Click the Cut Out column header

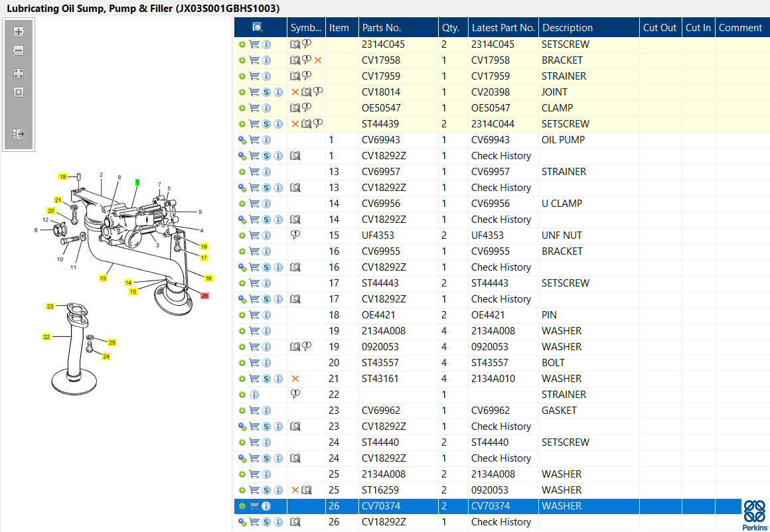[x=660, y=27]
